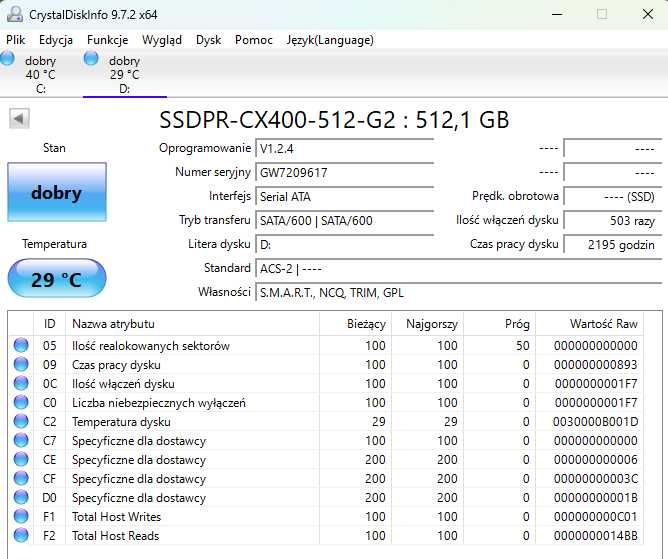This screenshot has height=559, width=668.
Task: Open the Plik menu
Action: [15, 40]
